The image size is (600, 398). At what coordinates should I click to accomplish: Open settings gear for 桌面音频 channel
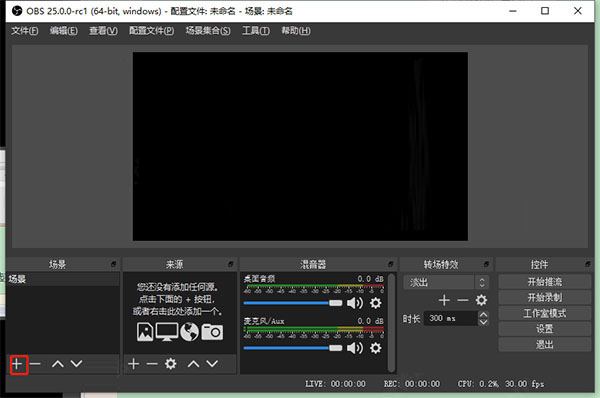coord(376,303)
